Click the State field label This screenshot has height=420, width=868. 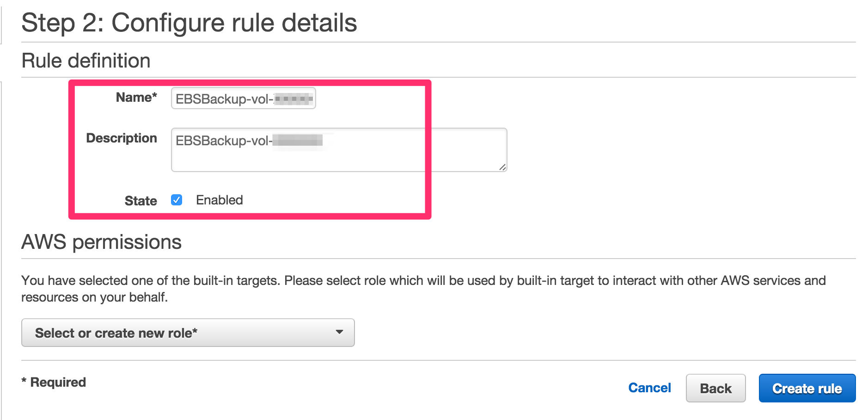[141, 201]
